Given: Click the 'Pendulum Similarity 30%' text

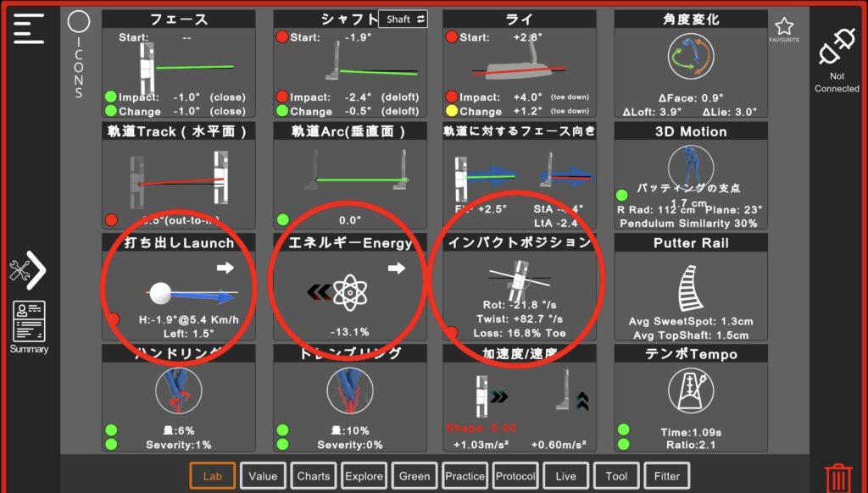Looking at the screenshot, I should coord(688,224).
